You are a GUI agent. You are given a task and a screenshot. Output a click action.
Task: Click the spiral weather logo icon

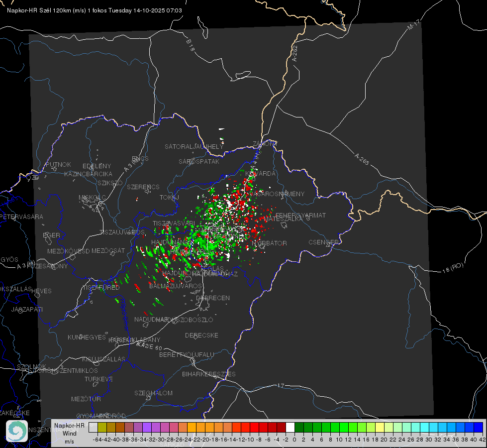tap(17, 431)
